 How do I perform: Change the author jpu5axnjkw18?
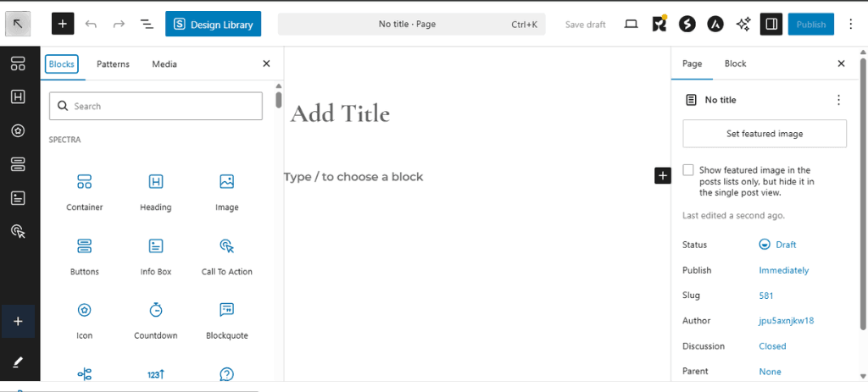786,321
